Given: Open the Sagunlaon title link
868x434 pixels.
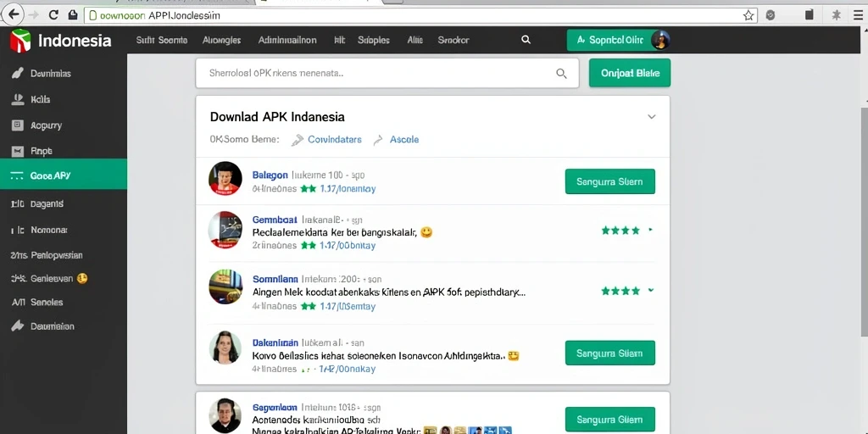Looking at the screenshot, I should (x=275, y=407).
